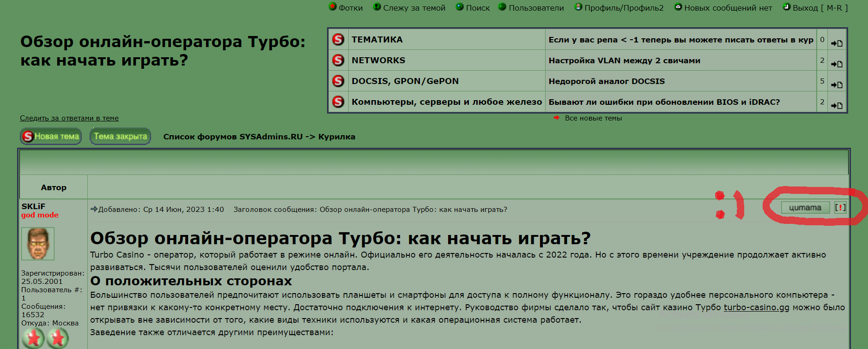The image size is (868, 349).
Task: Click the цитата quote button
Action: click(805, 208)
